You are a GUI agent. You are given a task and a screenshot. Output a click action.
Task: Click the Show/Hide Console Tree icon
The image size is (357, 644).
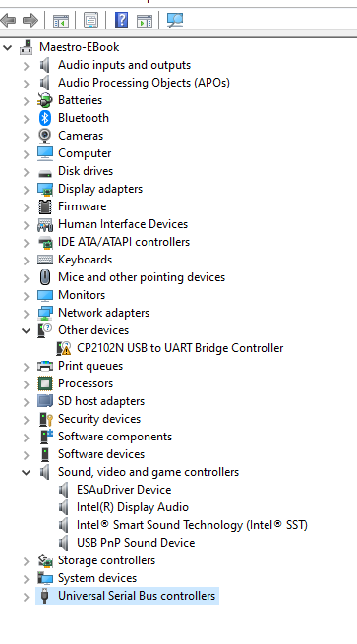pyautogui.click(x=61, y=20)
